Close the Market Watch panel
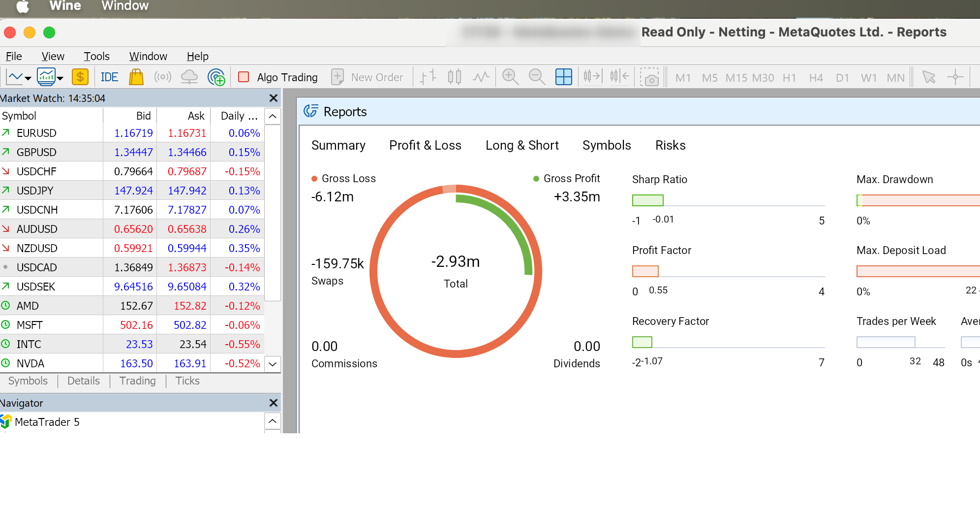Viewport: 980px width, 515px height. (274, 98)
